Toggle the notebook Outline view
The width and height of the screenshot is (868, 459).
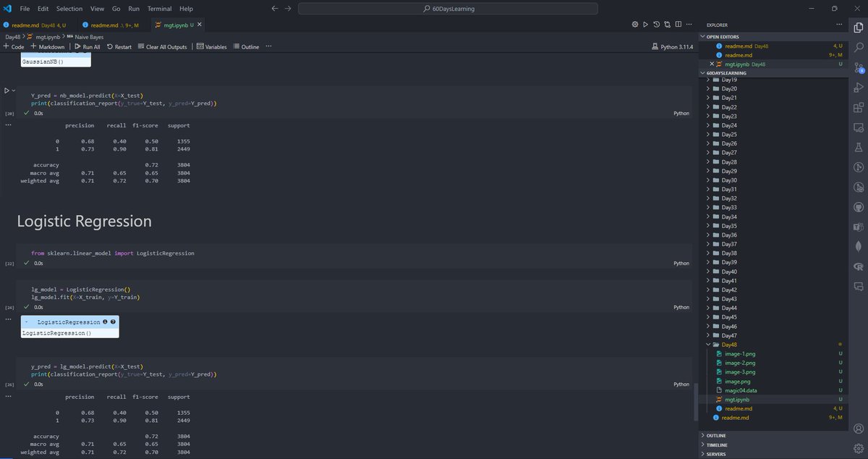[246, 46]
